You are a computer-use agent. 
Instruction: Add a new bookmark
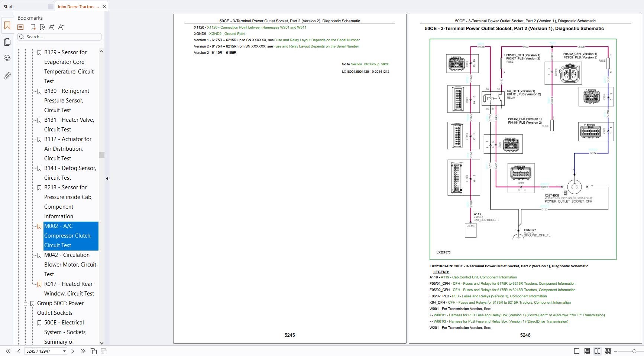(33, 27)
